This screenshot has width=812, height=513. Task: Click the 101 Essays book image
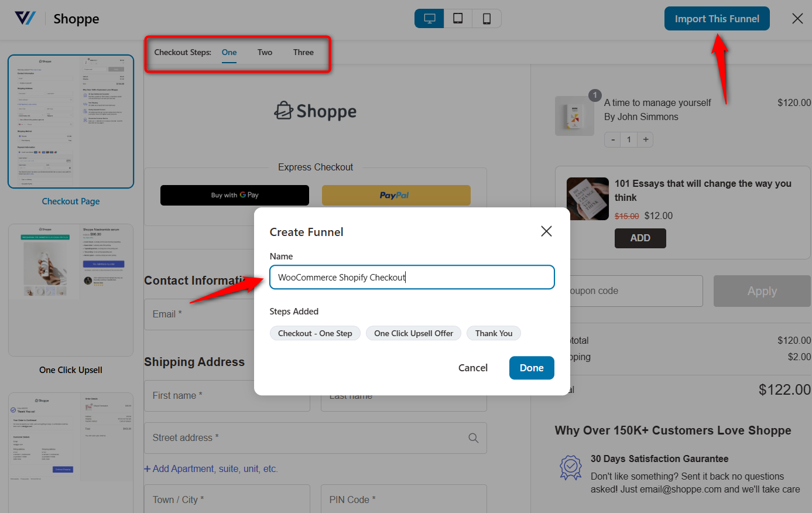tap(588, 199)
